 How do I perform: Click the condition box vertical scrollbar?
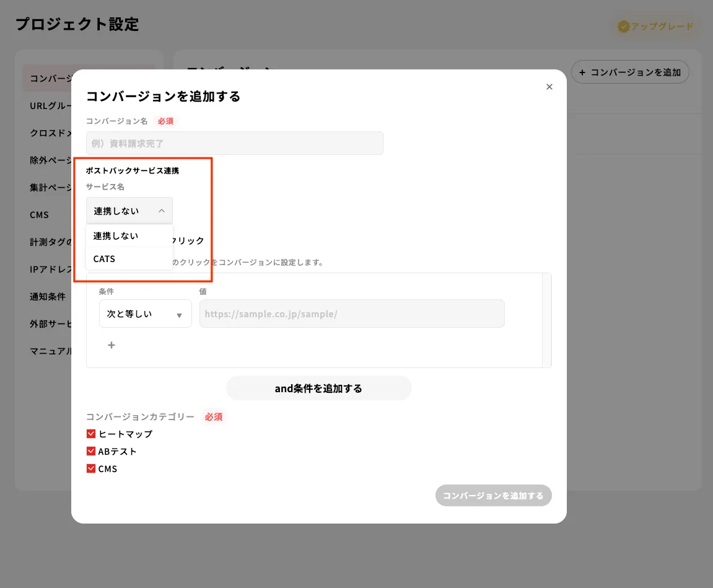(546, 320)
